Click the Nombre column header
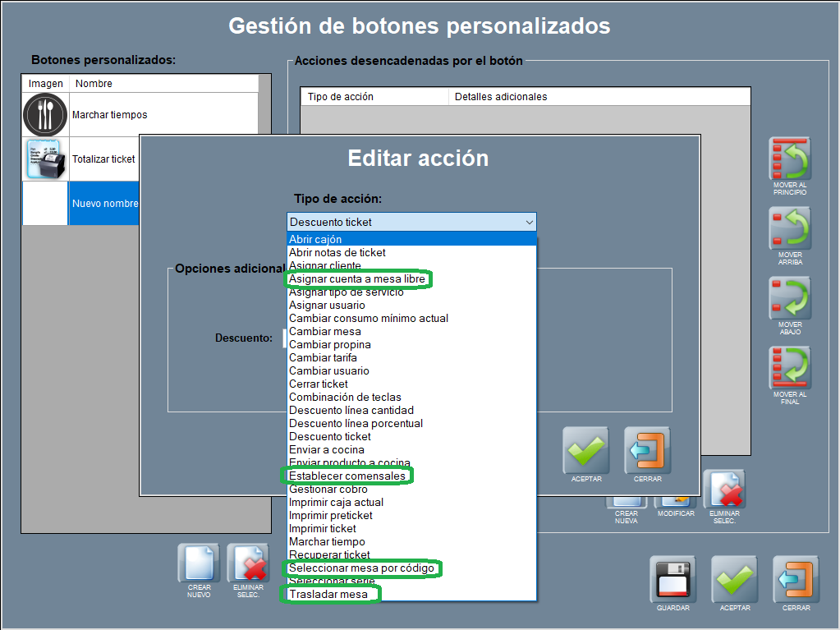Screen dimensions: 840x630 click(x=163, y=84)
